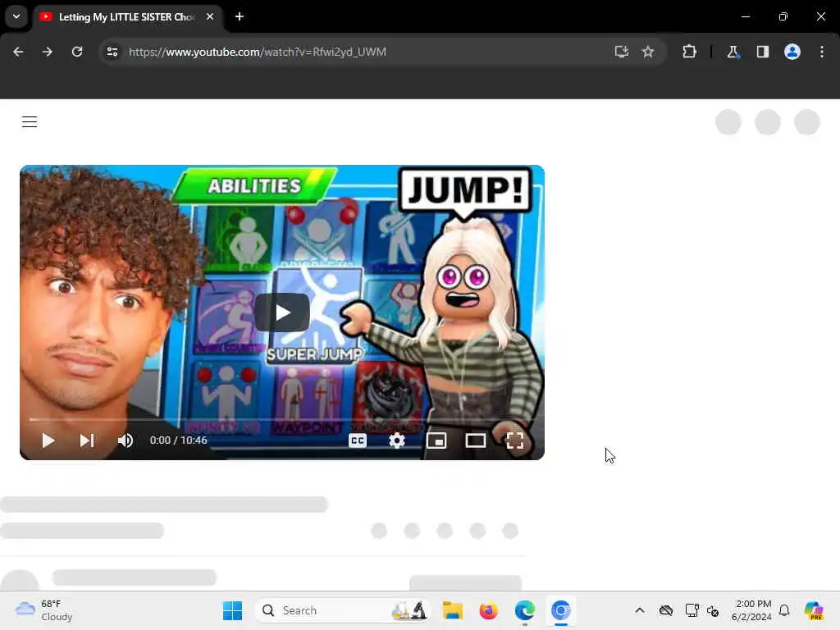This screenshot has width=840, height=630.
Task: Close the YouTube tab
Action: (x=210, y=16)
